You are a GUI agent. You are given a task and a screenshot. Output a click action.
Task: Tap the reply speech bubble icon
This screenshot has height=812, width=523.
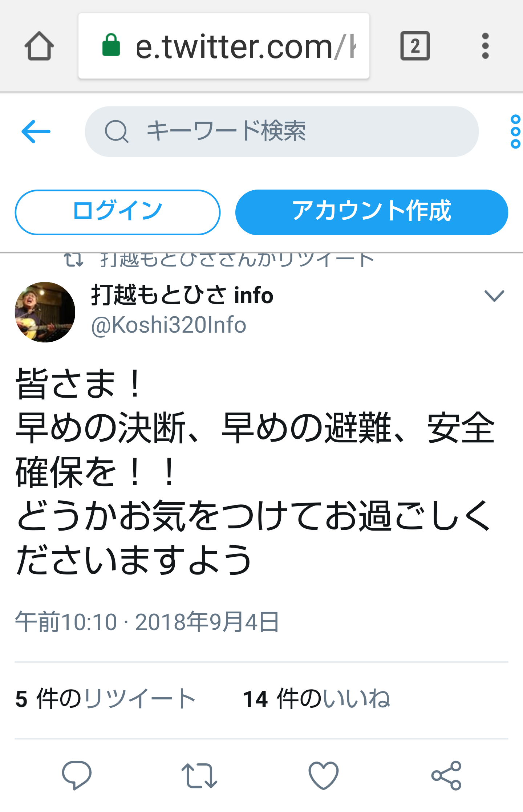click(x=77, y=775)
